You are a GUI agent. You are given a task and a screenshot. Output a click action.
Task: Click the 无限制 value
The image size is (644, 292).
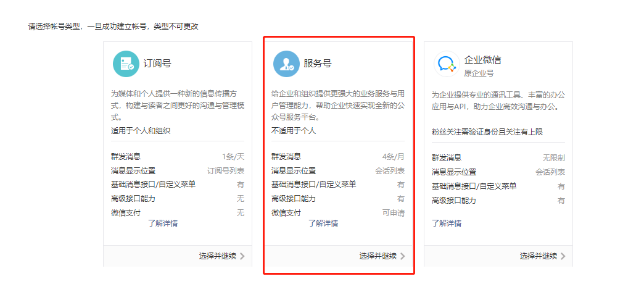point(554,158)
